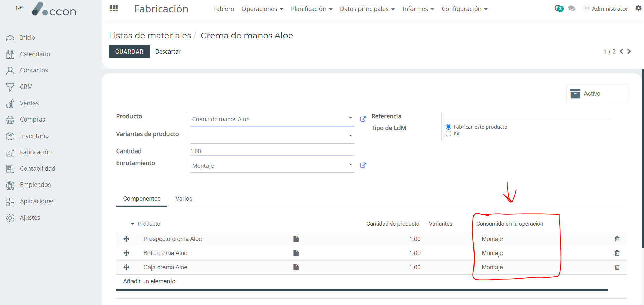Click quantity 1,00 of Bote crema Aloe

[415, 253]
